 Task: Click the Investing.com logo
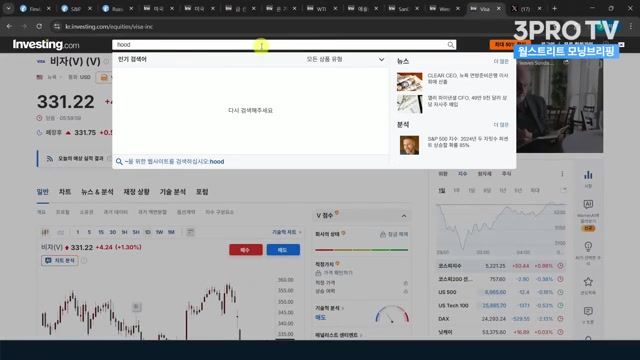[46, 44]
